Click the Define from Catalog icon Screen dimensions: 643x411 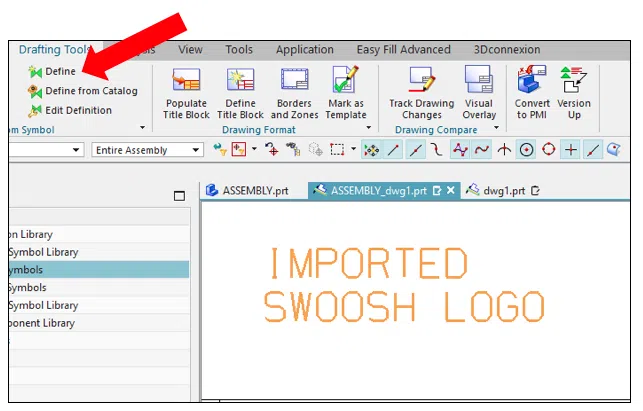35,91
